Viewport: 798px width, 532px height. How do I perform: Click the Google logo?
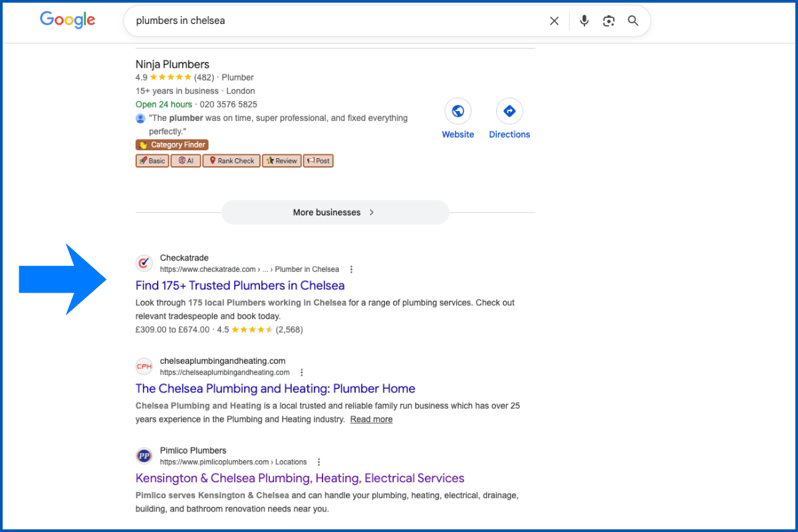[67, 20]
